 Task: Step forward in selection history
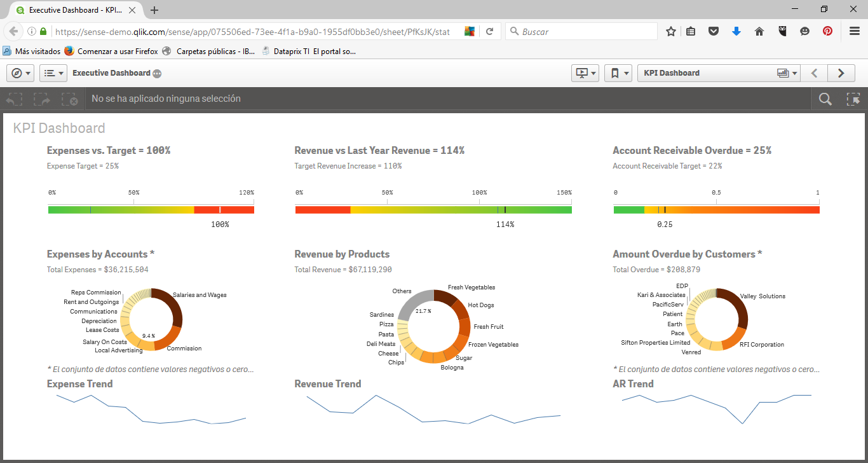[41, 99]
